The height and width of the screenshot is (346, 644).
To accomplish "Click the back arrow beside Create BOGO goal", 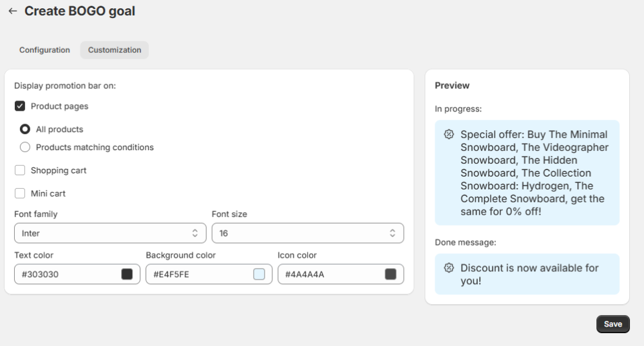I will (12, 12).
